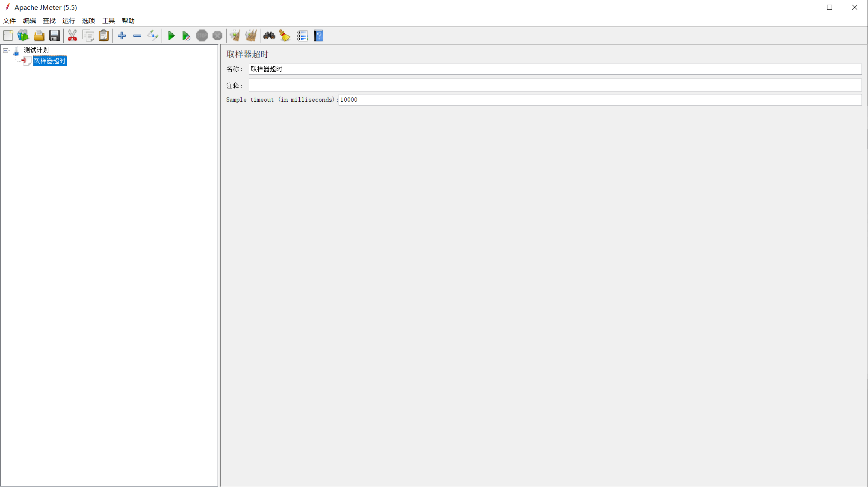Open the 工具 menu
Image resolution: width=868 pixels, height=487 pixels.
[x=109, y=21]
